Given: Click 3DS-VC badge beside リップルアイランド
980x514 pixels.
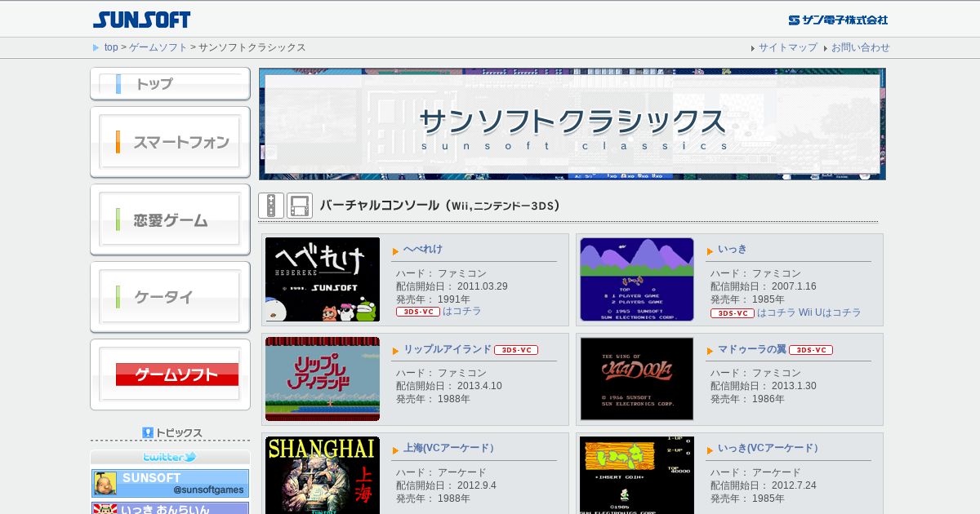Looking at the screenshot, I should point(516,350).
